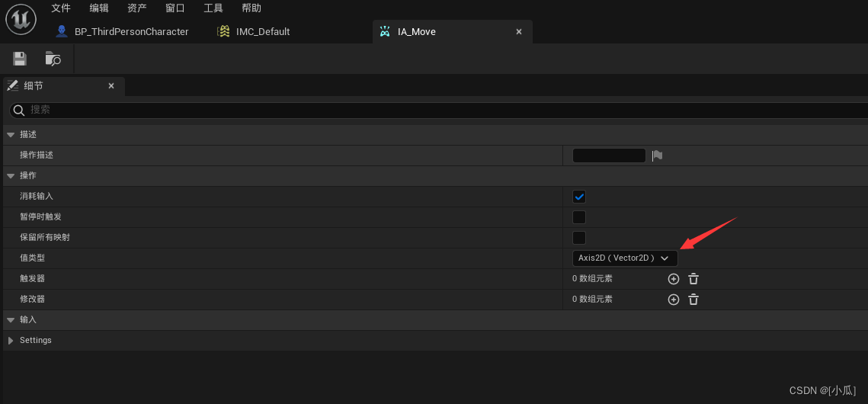
Task: Empty the 触发器 array with trash icon
Action: 693,279
